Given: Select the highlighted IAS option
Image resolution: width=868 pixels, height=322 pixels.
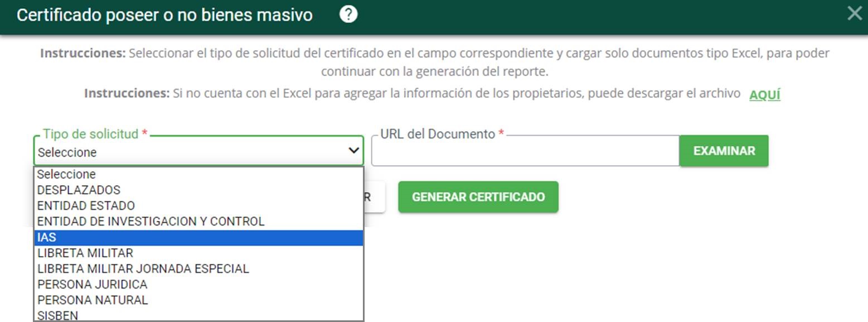Looking at the screenshot, I should [47, 238].
